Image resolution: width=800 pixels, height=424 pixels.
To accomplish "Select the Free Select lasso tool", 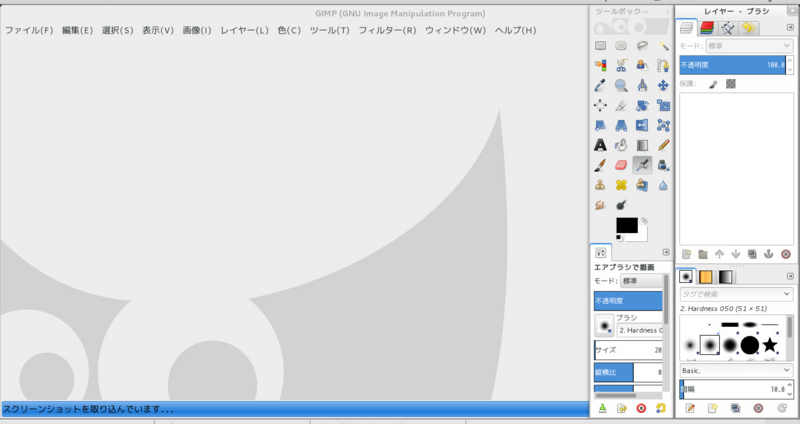I will pos(642,46).
